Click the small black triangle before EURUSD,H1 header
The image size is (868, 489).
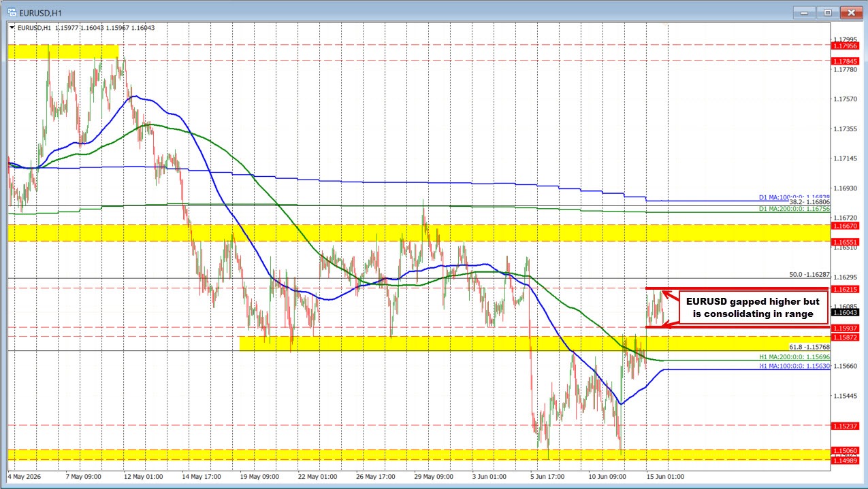[11, 27]
